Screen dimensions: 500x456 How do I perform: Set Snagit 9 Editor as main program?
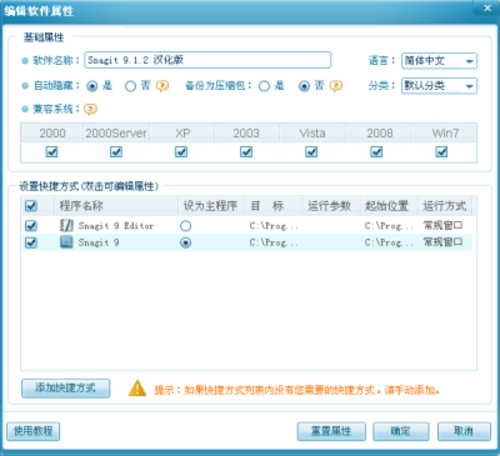[186, 226]
